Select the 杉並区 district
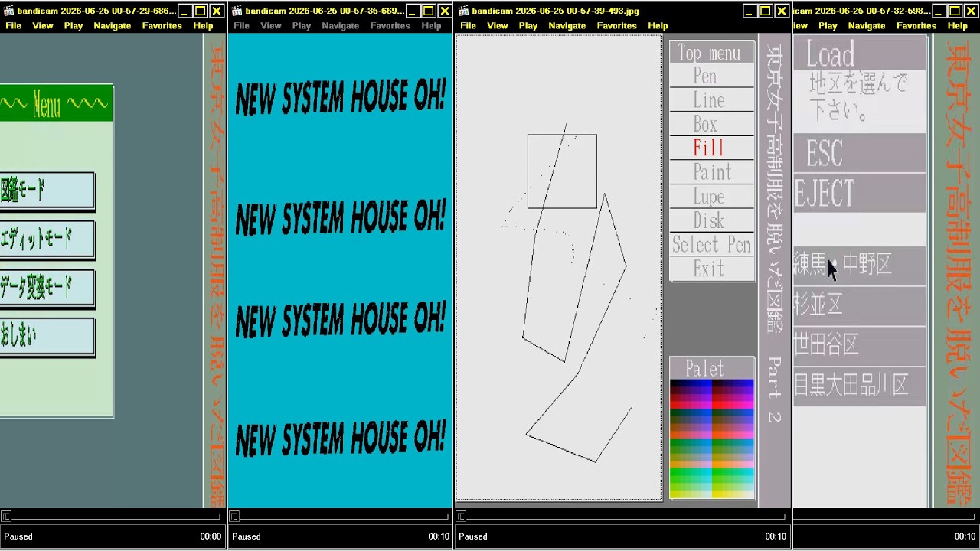 coord(859,305)
